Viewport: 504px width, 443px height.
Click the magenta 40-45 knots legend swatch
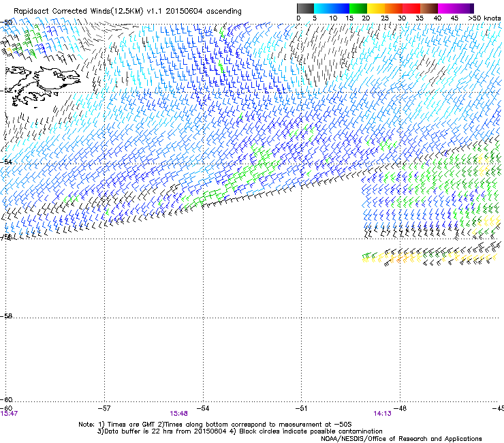447,8
